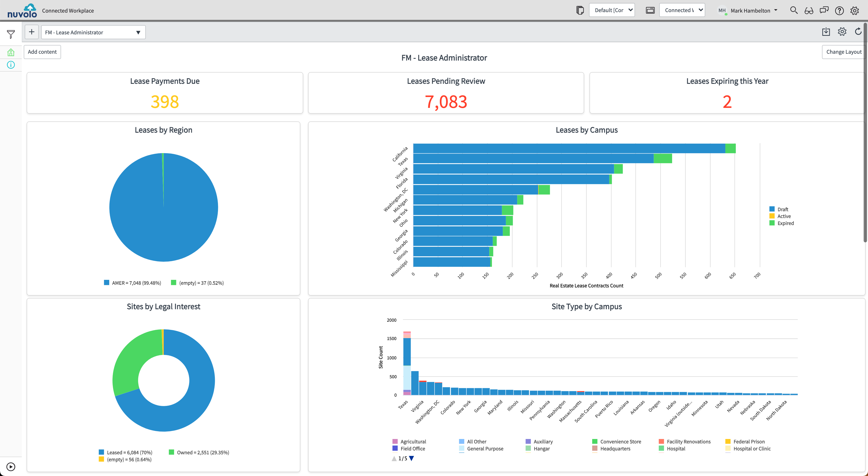Open the help question mark icon

(x=839, y=10)
